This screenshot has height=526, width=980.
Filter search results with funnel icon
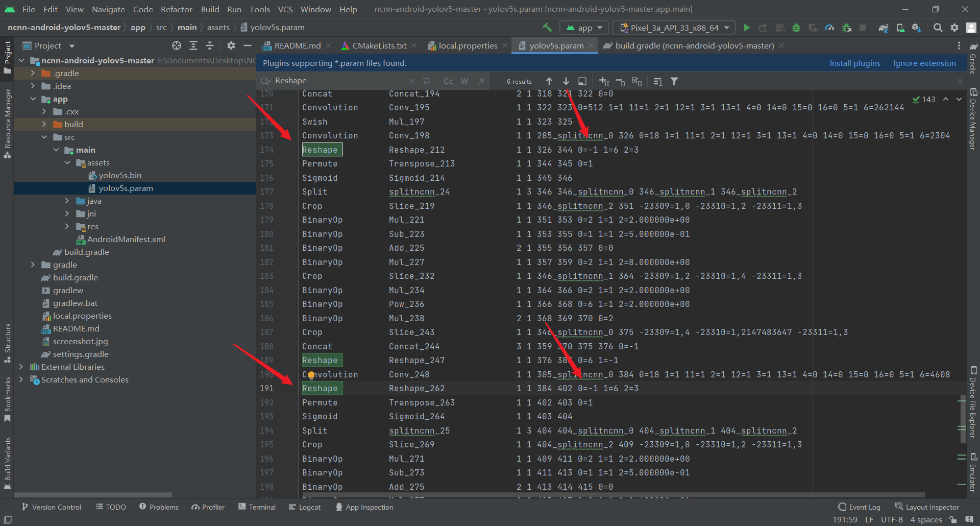674,81
